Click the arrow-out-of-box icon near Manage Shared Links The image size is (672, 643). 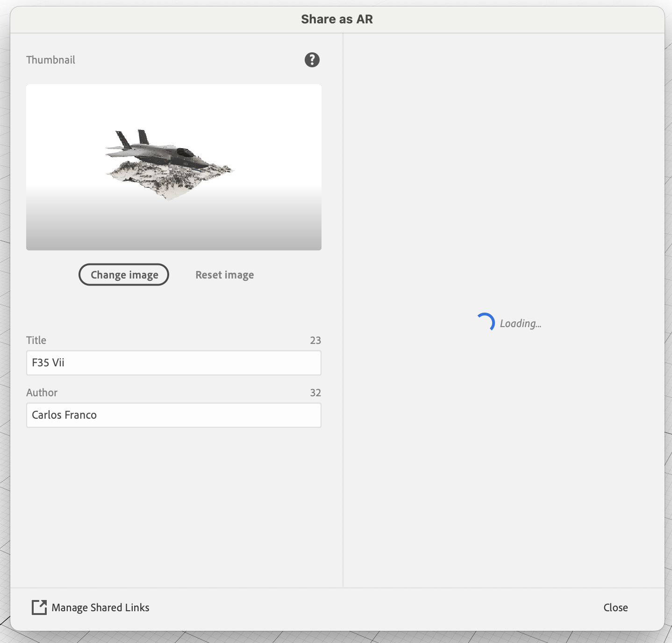pyautogui.click(x=39, y=607)
